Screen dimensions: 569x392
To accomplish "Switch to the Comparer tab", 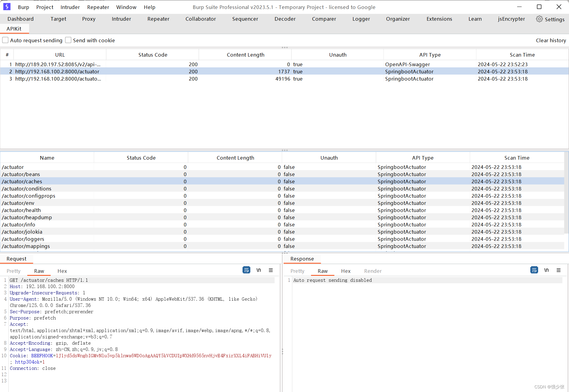I will pos(324,19).
